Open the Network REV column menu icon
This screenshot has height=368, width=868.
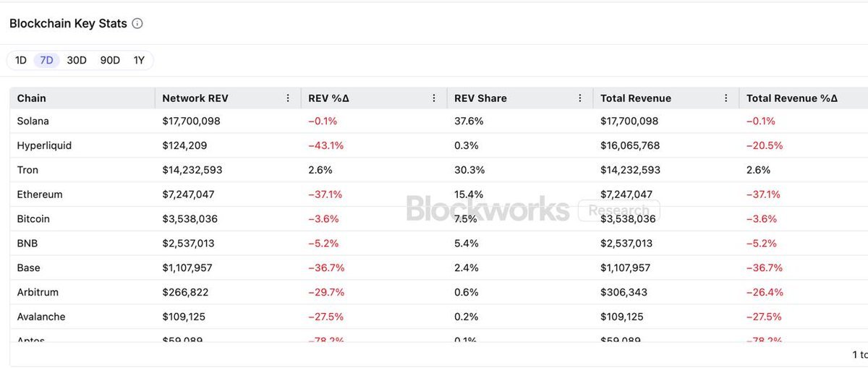(288, 98)
